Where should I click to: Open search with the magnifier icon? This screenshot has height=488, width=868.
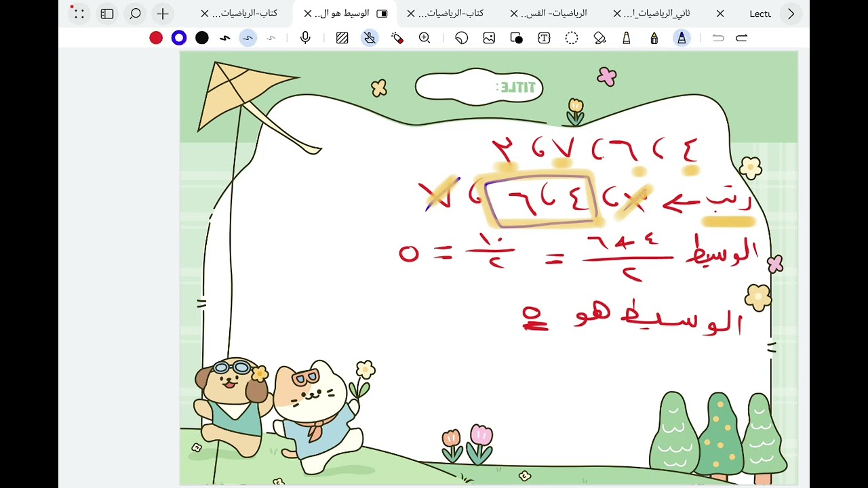coord(135,14)
